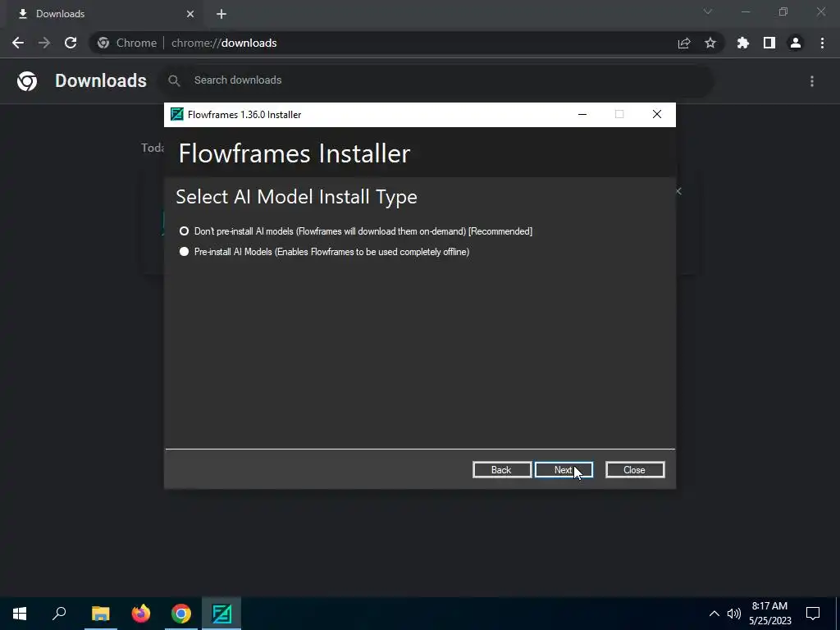Bookmark this tab with the star icon
840x630 pixels.
click(x=710, y=43)
